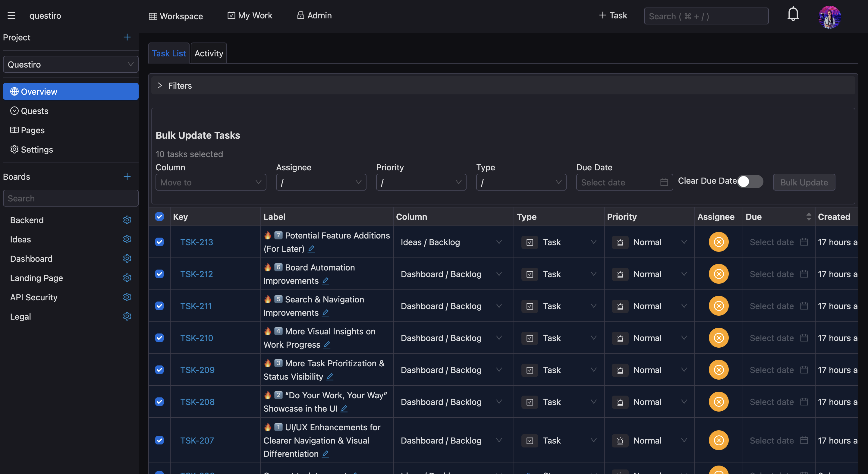Go to My Work
Viewport: 868px width, 474px height.
point(250,15)
